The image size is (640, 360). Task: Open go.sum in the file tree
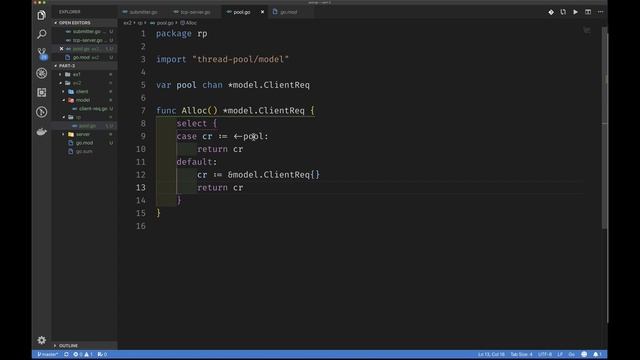click(84, 151)
